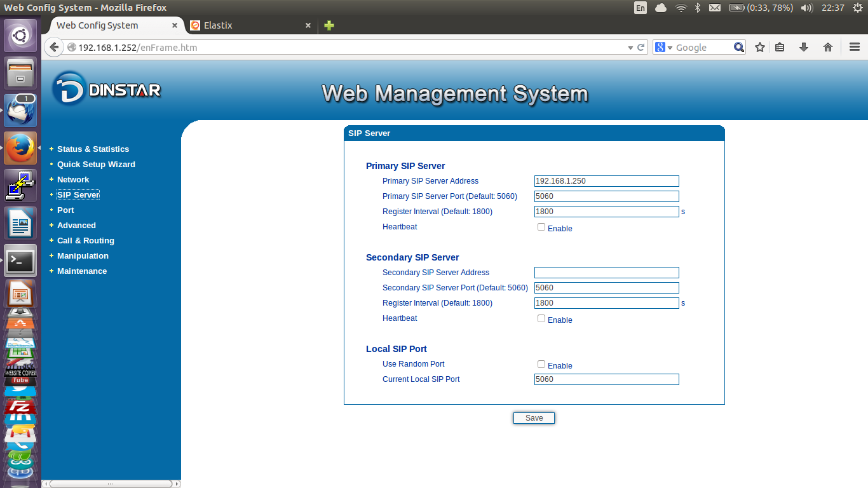Open the sound volume indicator
Screen dimensions: 868x488
coord(807,8)
